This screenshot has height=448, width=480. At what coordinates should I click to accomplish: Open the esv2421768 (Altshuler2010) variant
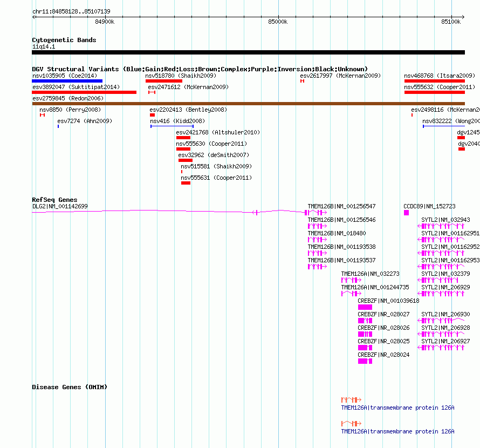[x=183, y=138]
